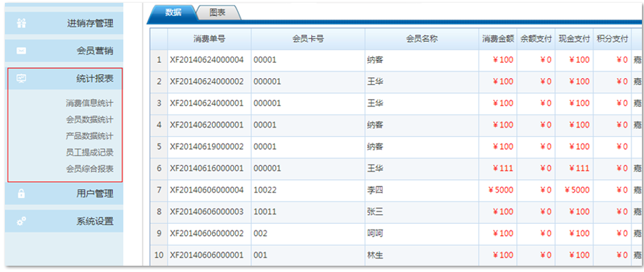Expand the 进销存管理 menu section
This screenshot has height=272, width=644.
(64, 24)
